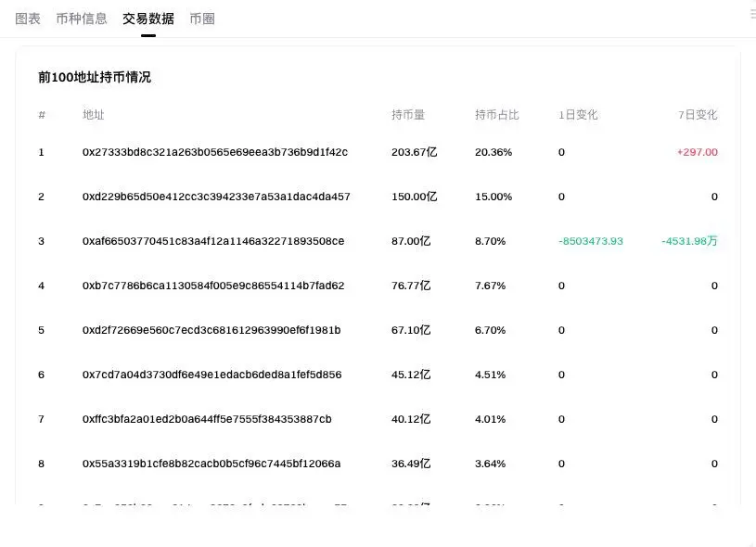Image resolution: width=756 pixels, height=547 pixels.
Task: Click the 持币占比 column header
Action: click(x=496, y=115)
